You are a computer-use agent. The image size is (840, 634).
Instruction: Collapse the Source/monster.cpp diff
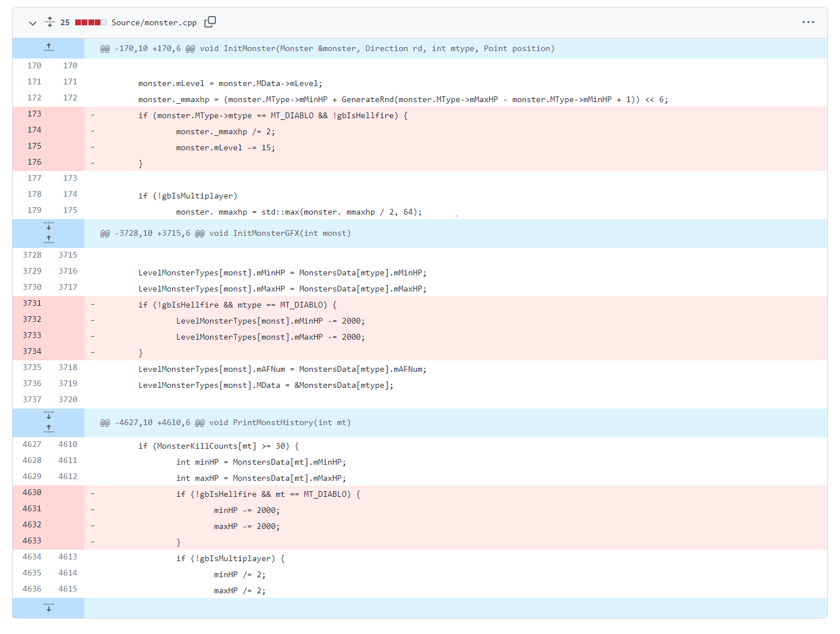(33, 24)
